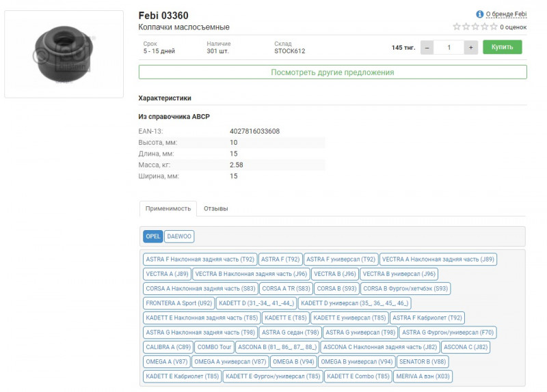Open the CORSA B (S93) tag
547x392 pixels.
coord(336,288)
